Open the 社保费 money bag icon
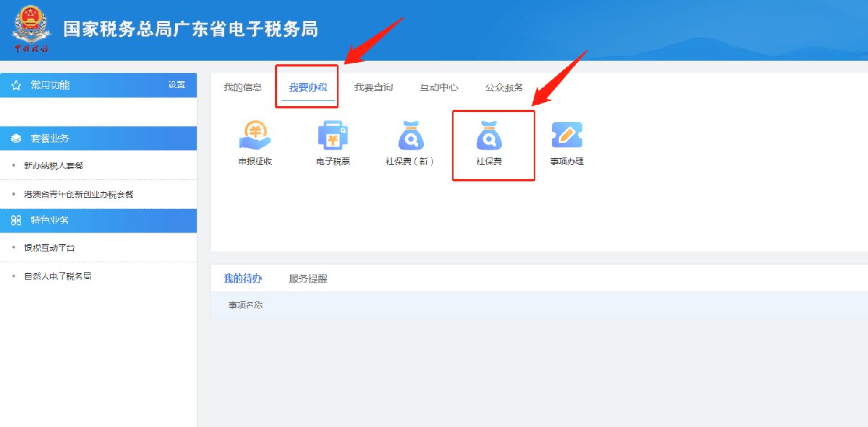Screen dimensions: 868x427 (489, 135)
